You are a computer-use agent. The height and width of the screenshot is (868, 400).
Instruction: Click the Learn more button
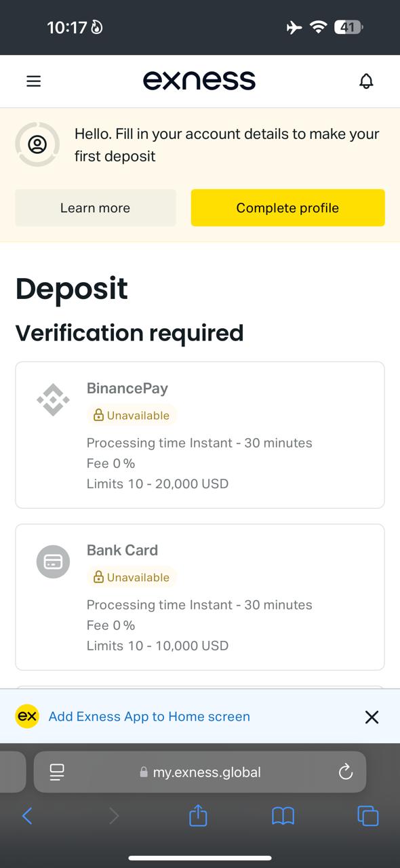click(96, 208)
